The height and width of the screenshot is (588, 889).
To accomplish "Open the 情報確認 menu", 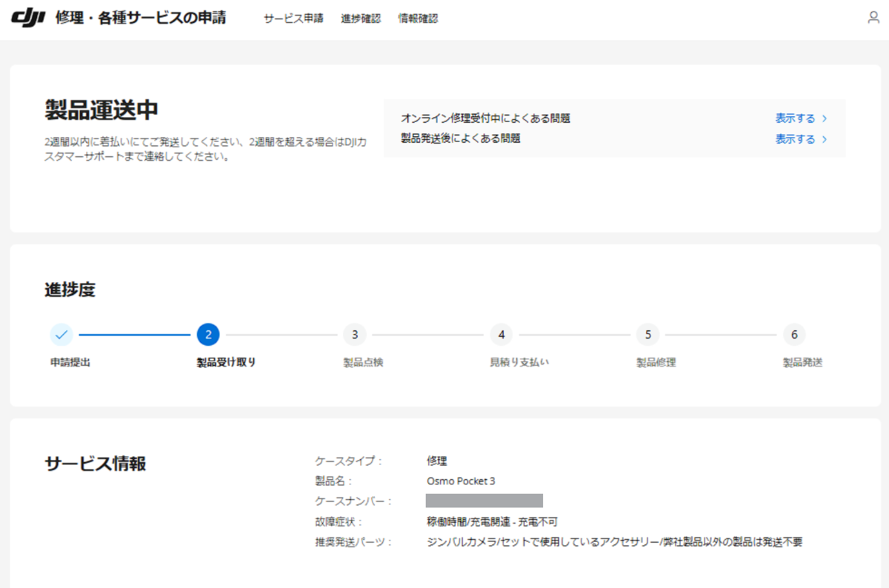I will point(418,19).
